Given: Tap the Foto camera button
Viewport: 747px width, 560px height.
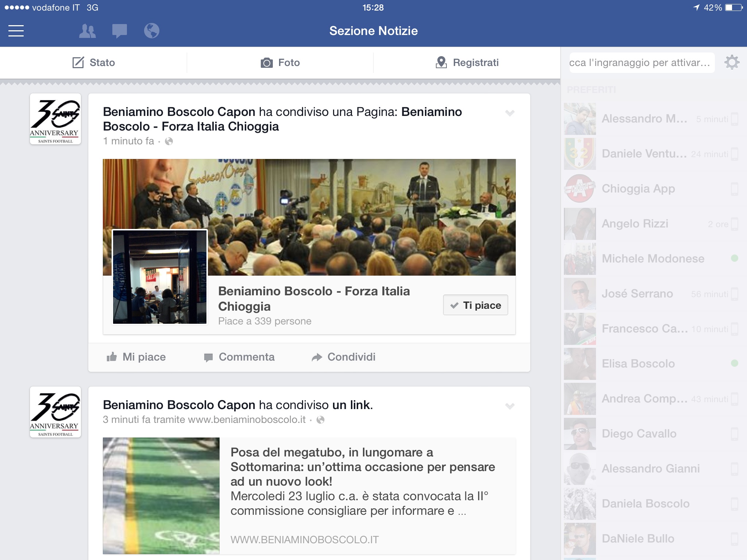Looking at the screenshot, I should click(x=280, y=62).
